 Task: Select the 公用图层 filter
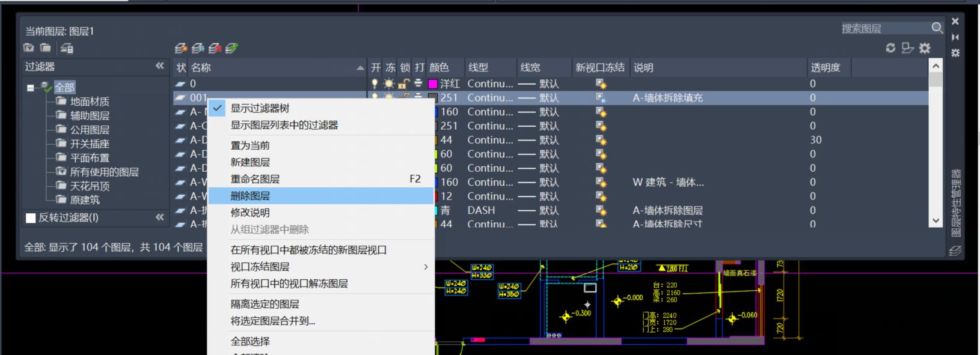pos(90,130)
